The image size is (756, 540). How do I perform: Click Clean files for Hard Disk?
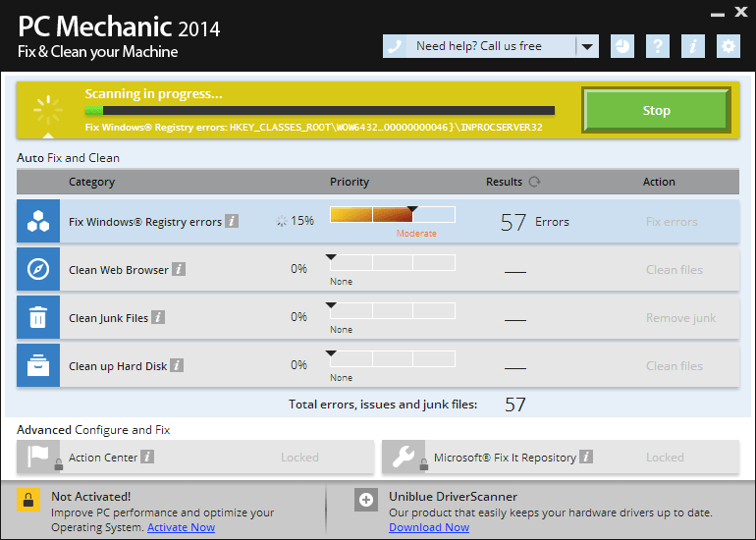pos(675,366)
